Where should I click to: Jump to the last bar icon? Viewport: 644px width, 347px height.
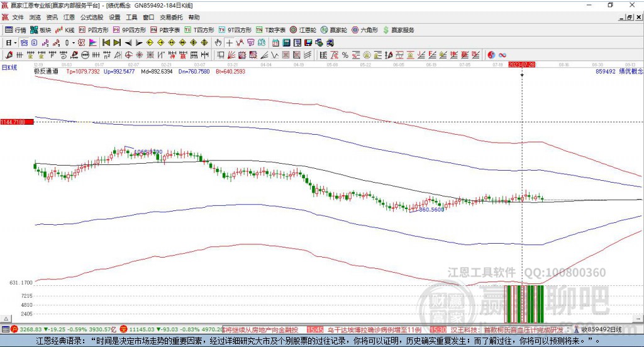tap(117, 43)
